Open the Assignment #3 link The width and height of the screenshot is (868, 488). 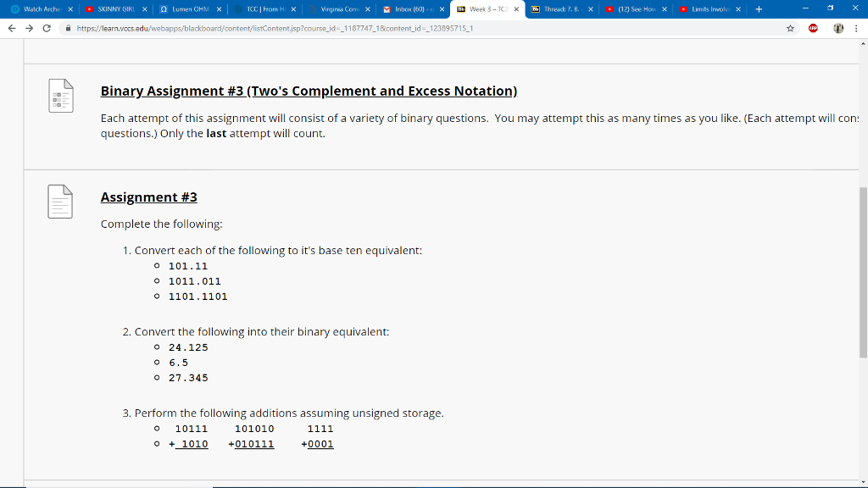coord(148,197)
